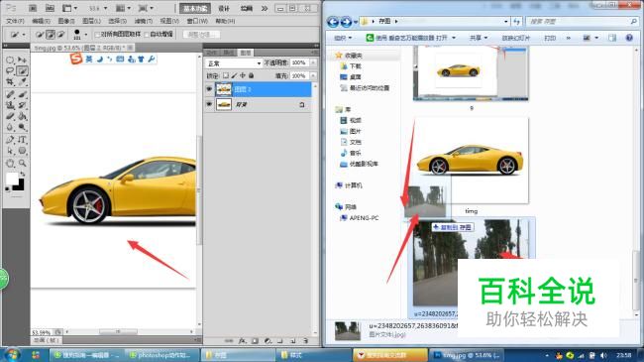Select the Crop tool
This screenshot has height=362, width=644.
pos(10,82)
